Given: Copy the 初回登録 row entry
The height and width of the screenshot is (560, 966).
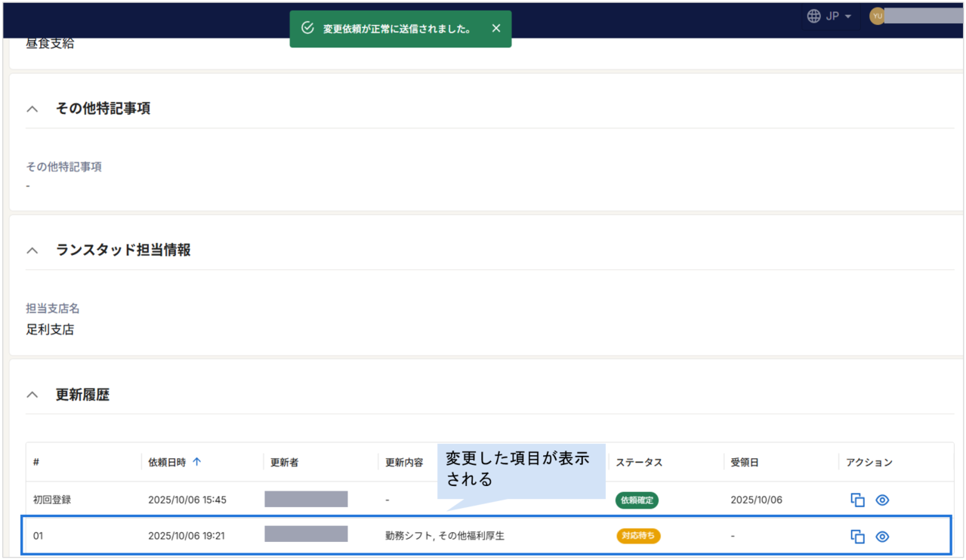Looking at the screenshot, I should (857, 500).
